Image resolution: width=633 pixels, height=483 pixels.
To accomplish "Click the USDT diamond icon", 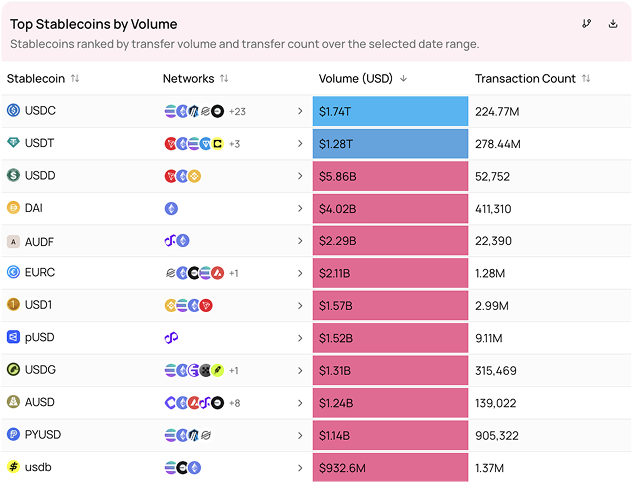I will [x=13, y=143].
